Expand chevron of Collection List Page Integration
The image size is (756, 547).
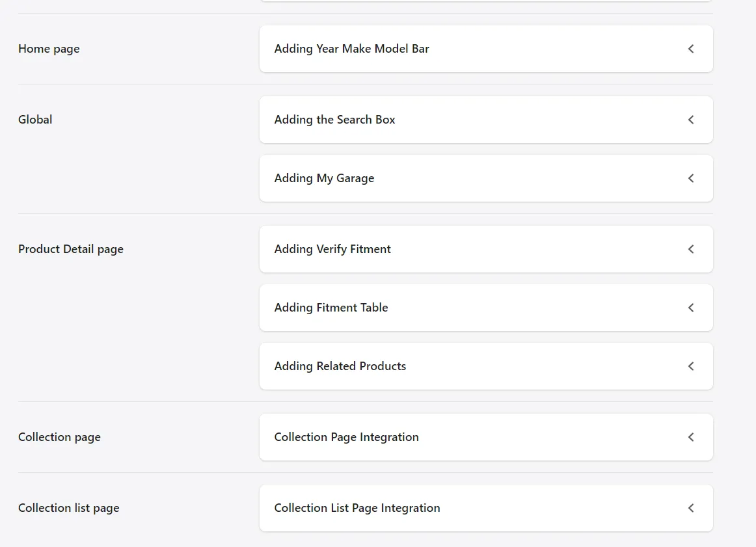(691, 508)
